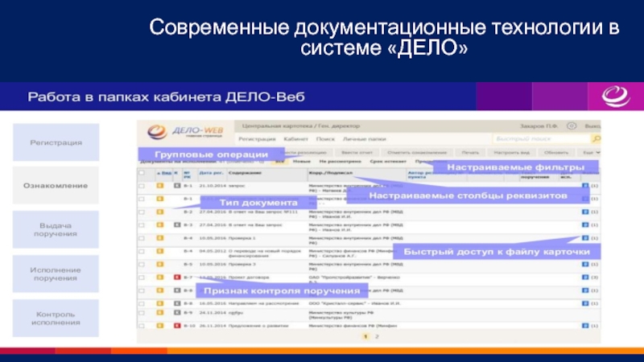Screen dimensions: 644x362
Task: Select the Исполнение поручения slide section
Action: coord(56,274)
